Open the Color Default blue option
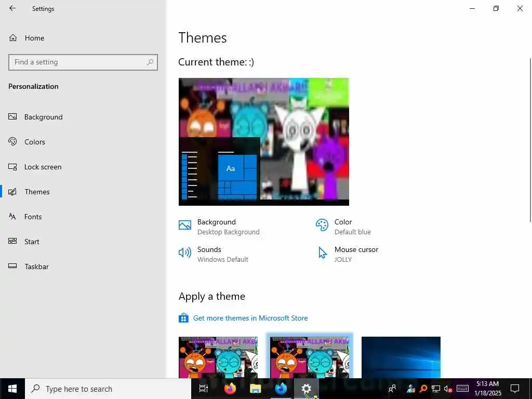 pos(343,227)
